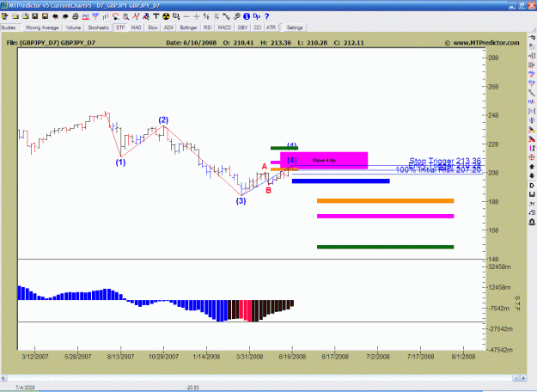Click the red wave label B
Screen dimensions: 537x392
point(268,190)
